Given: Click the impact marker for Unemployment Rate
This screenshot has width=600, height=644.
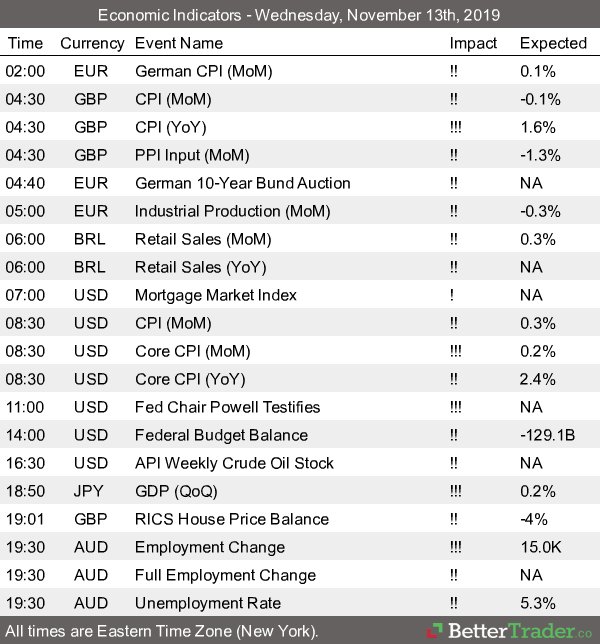Looking at the screenshot, I should coord(454,603).
